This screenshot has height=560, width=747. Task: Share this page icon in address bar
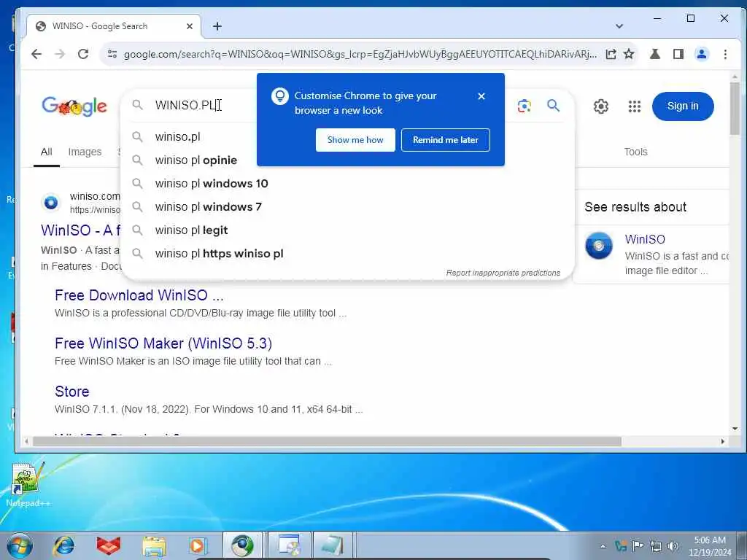(x=611, y=54)
